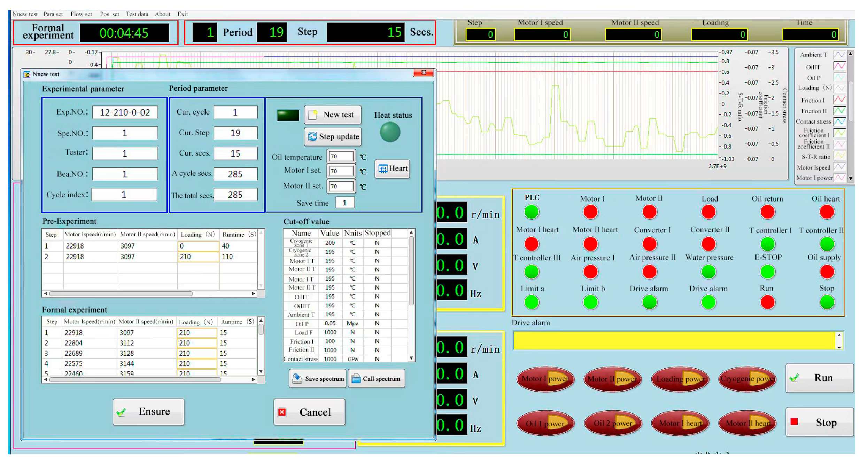The image size is (868, 465).
Task: Open the Test data menu
Action: [137, 14]
